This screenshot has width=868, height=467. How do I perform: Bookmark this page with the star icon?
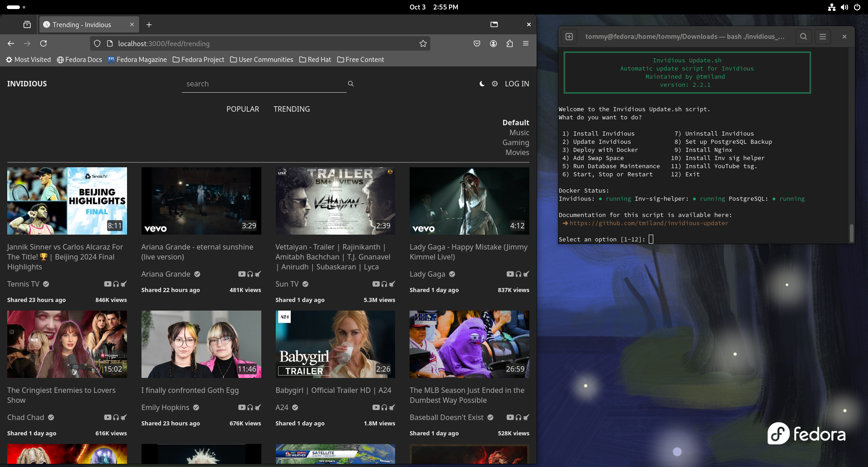click(423, 43)
